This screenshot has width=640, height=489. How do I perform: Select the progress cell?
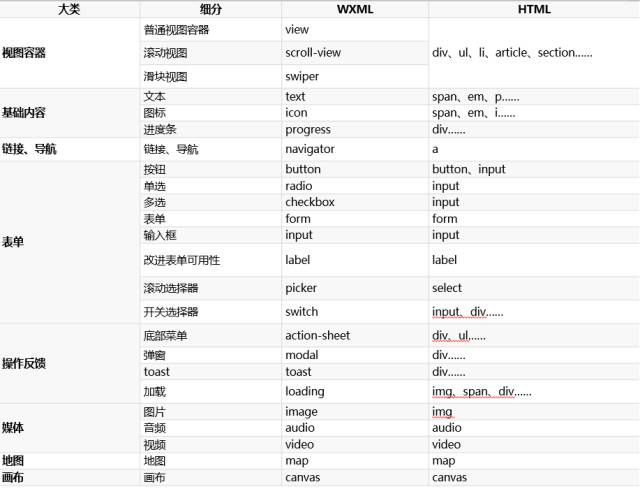[355, 129]
